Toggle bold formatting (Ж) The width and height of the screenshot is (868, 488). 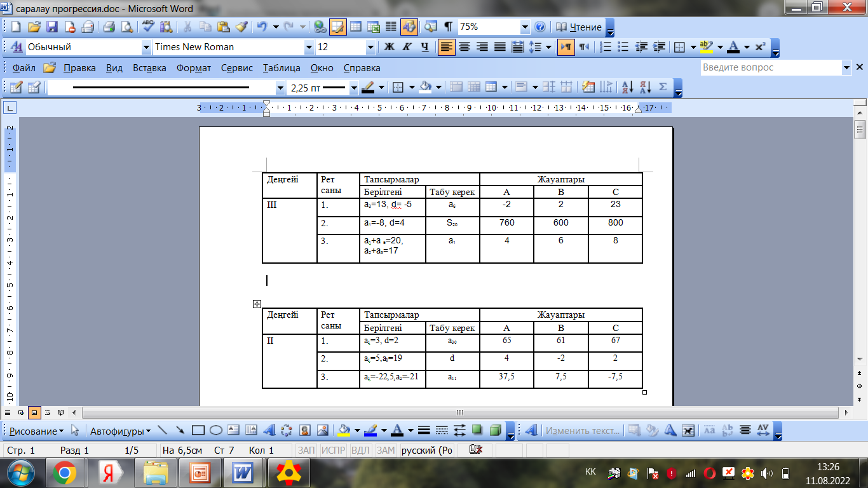pyautogui.click(x=390, y=47)
